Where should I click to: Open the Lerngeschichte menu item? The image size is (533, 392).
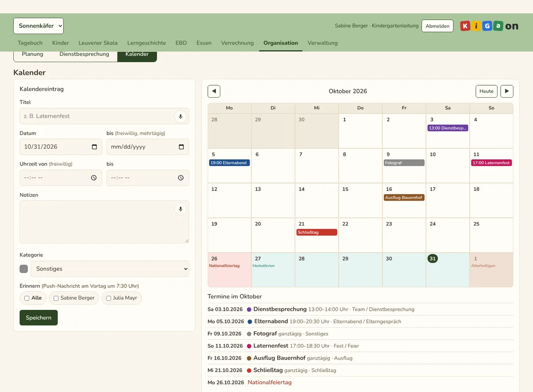[147, 43]
